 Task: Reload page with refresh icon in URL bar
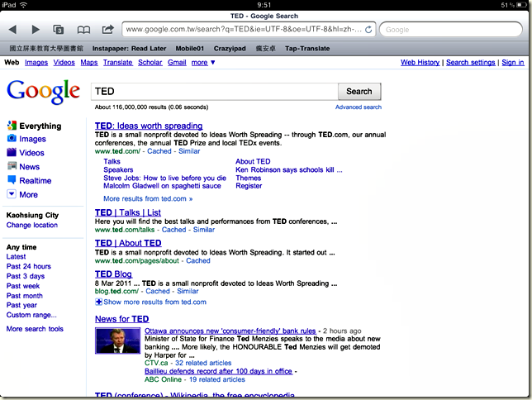coord(368,30)
